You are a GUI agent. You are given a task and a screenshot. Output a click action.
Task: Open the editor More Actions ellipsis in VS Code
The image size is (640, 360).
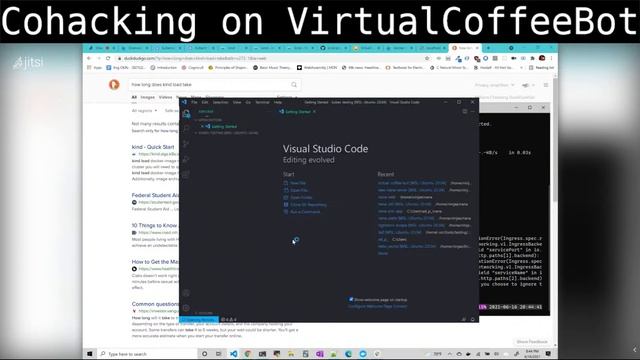tap(473, 111)
